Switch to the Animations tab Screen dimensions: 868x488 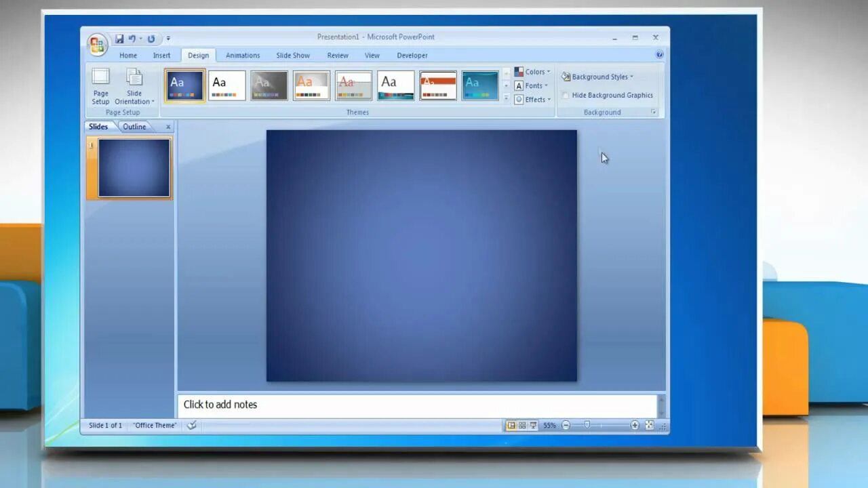[243, 56]
